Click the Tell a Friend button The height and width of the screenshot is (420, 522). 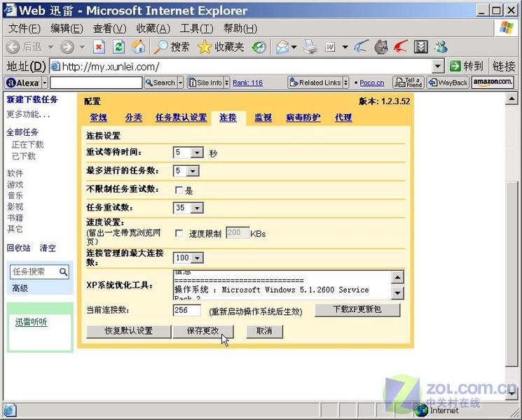point(408,83)
